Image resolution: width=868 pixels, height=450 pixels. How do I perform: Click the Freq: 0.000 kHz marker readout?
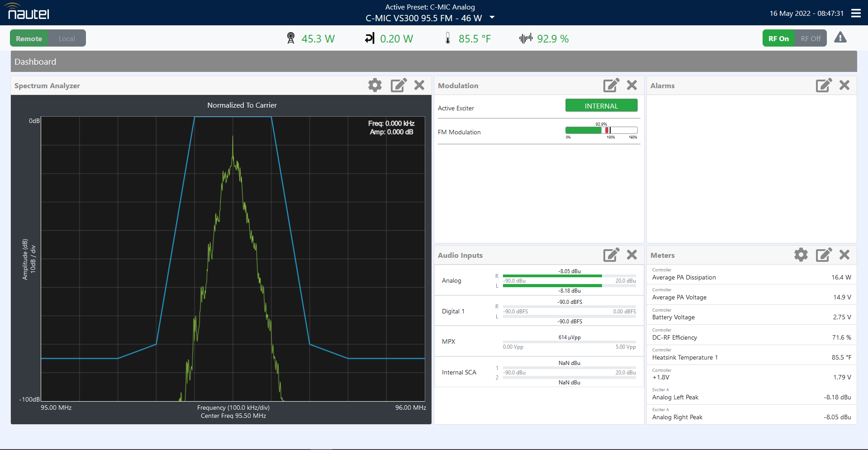[x=391, y=123]
